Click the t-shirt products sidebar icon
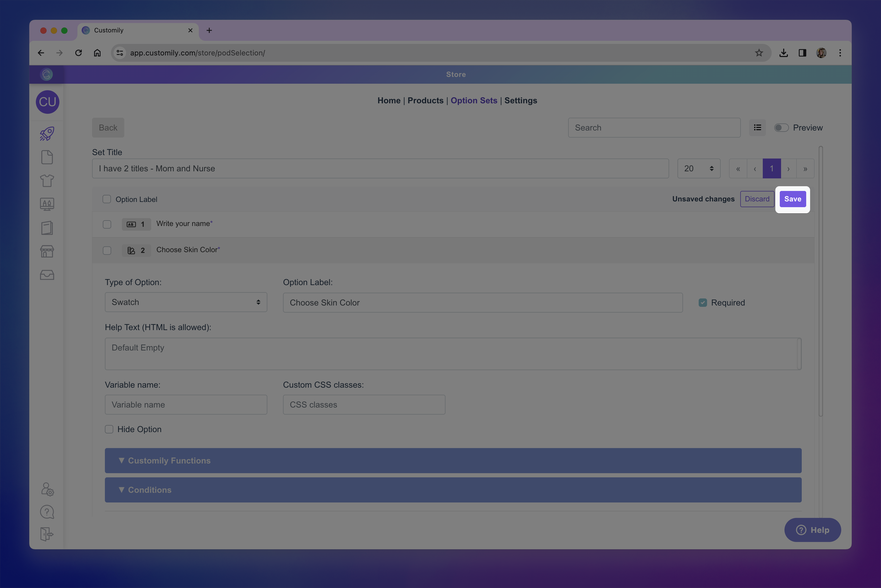Image resolution: width=881 pixels, height=588 pixels. pos(47,181)
